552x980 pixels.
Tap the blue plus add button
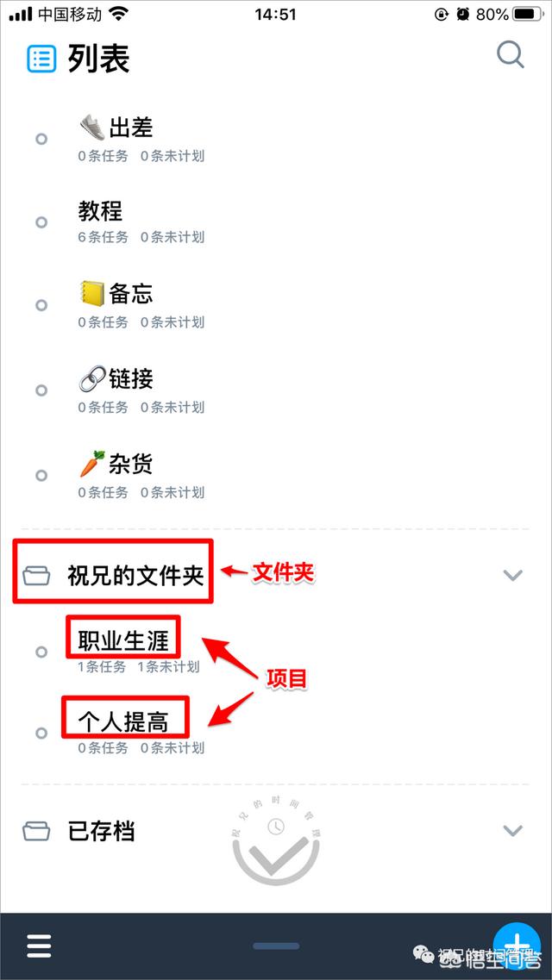click(x=517, y=945)
